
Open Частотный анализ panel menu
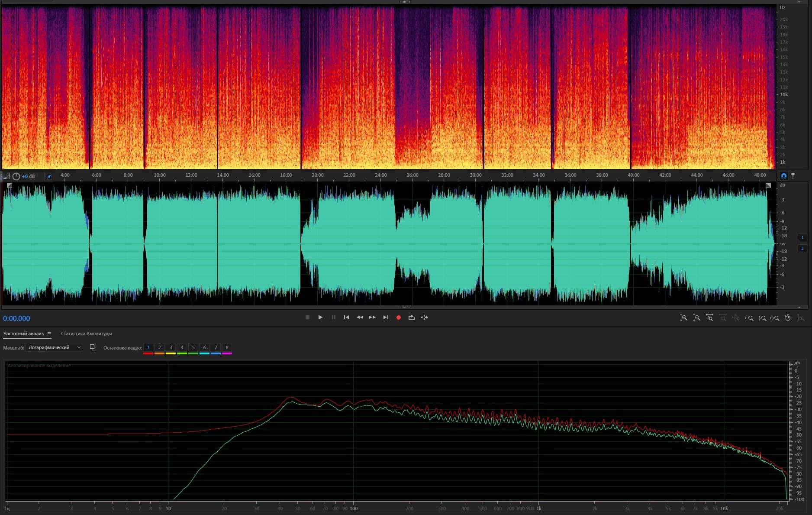[x=49, y=334]
